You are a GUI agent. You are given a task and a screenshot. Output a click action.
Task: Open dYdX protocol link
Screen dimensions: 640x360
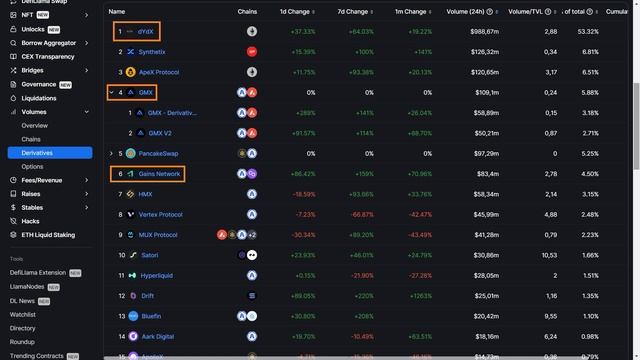click(145, 31)
